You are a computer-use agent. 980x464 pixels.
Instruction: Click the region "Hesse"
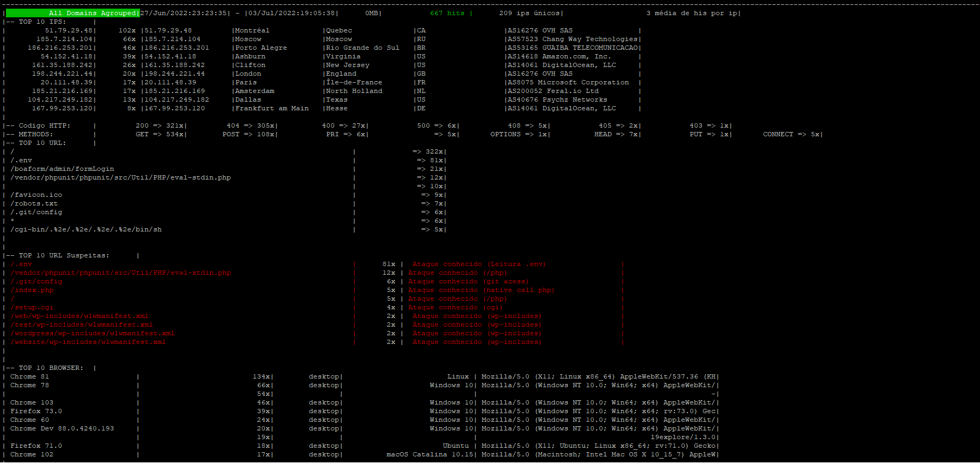[x=337, y=108]
